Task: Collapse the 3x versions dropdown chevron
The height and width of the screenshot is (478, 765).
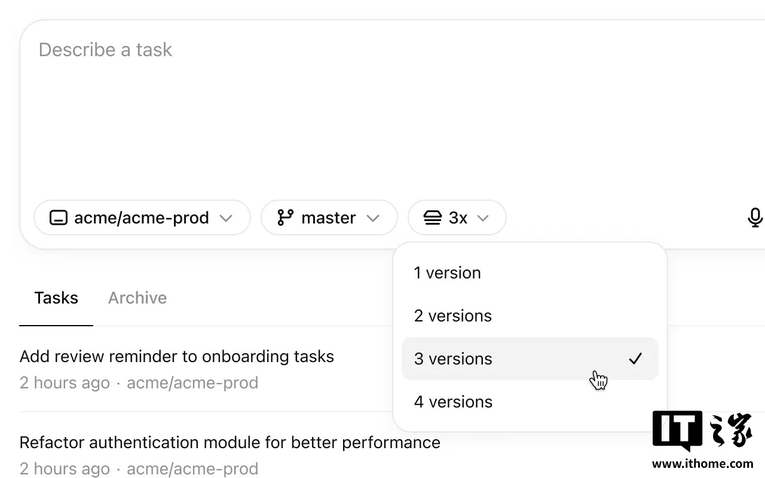Action: pos(483,218)
